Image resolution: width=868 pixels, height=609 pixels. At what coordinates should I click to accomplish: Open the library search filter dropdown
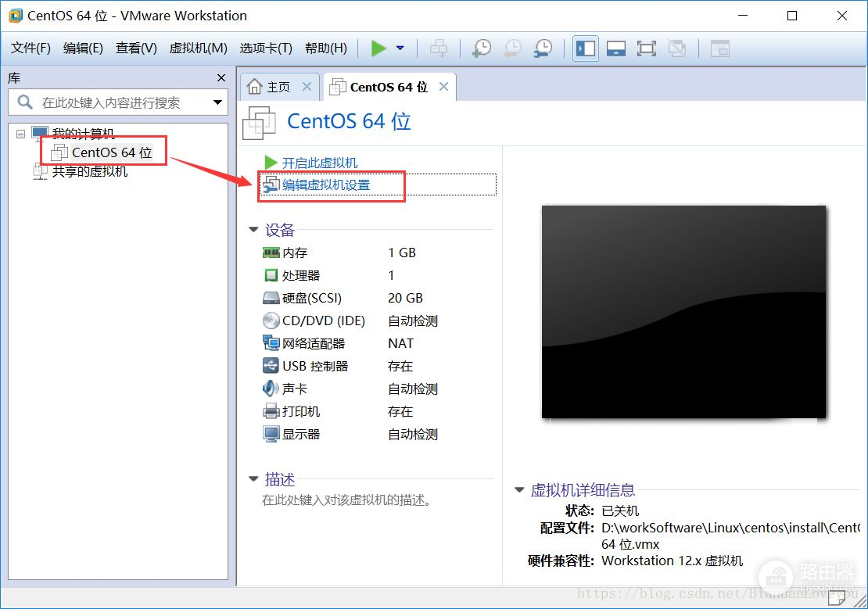tap(217, 102)
